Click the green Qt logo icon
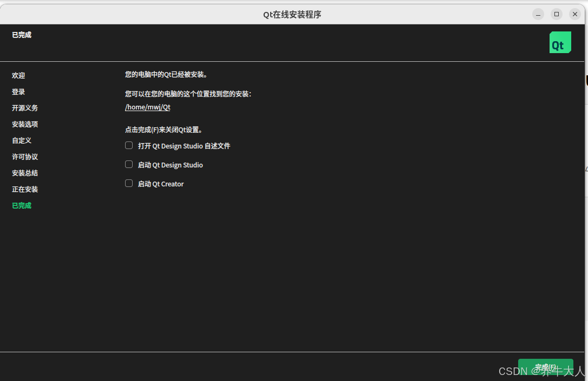588x381 pixels. pos(560,42)
